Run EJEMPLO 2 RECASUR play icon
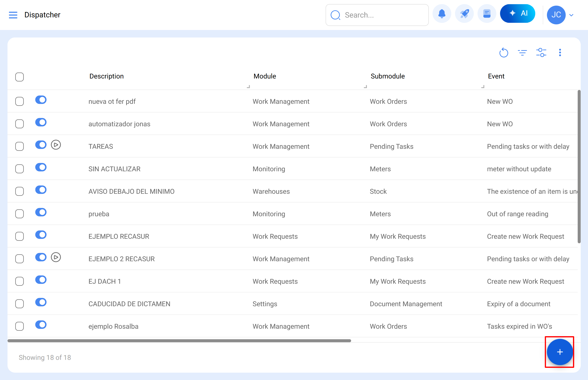 [56, 257]
